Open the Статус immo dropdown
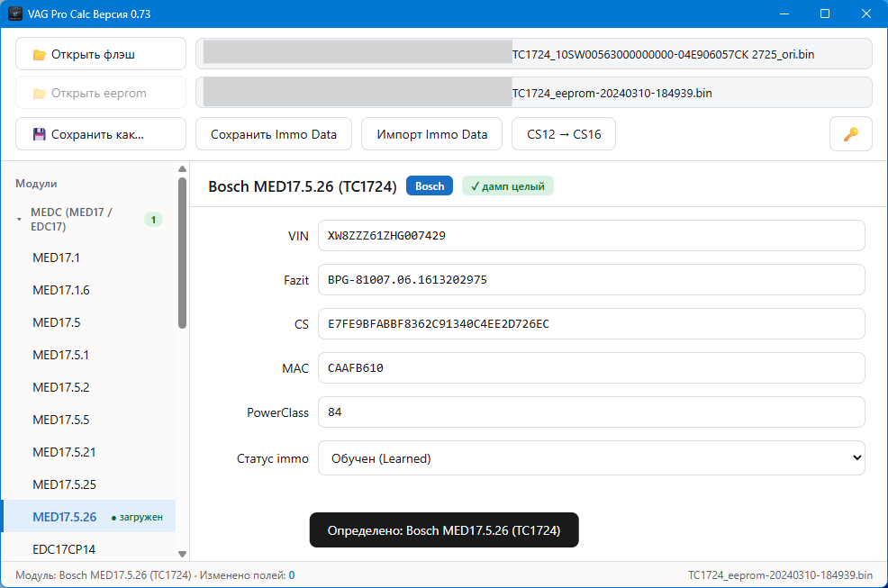The height and width of the screenshot is (588, 888). tap(591, 458)
